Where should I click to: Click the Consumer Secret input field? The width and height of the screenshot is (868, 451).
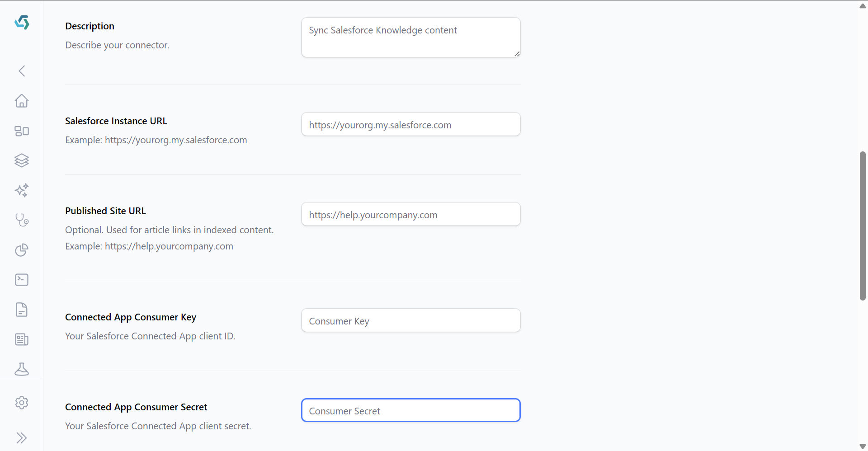click(410, 410)
